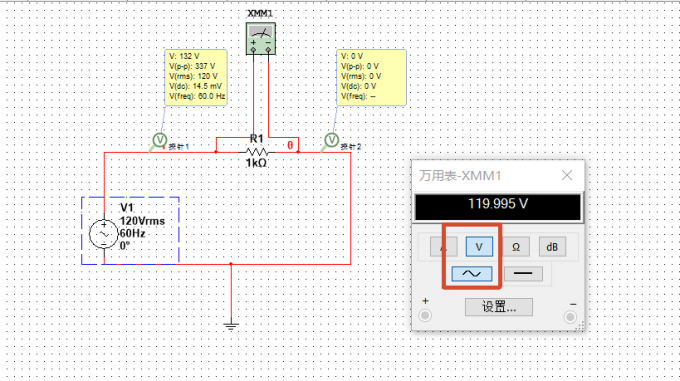Select the V1 AC voltage source symbol

click(104, 234)
